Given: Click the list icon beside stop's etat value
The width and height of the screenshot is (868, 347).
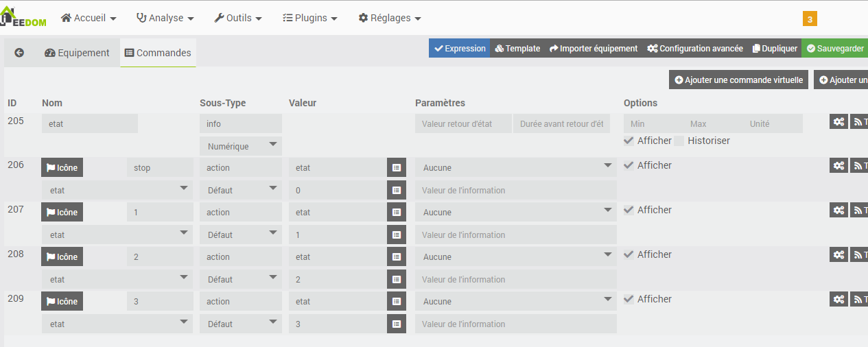Looking at the screenshot, I should click(397, 167).
